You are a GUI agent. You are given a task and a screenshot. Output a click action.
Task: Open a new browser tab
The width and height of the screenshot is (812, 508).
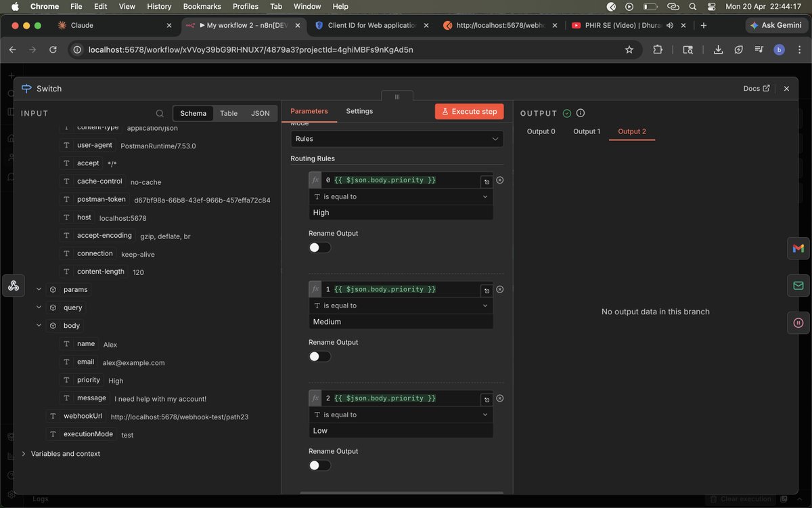[704, 25]
